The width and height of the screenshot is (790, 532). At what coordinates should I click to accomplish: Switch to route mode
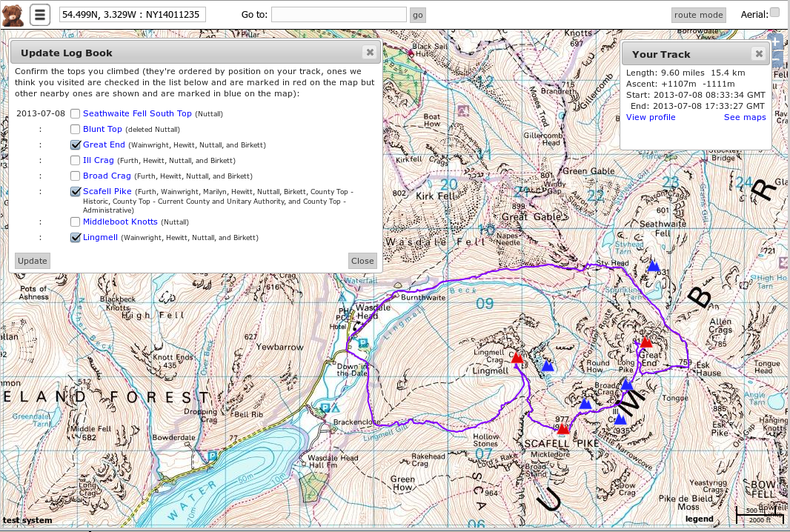(x=698, y=15)
